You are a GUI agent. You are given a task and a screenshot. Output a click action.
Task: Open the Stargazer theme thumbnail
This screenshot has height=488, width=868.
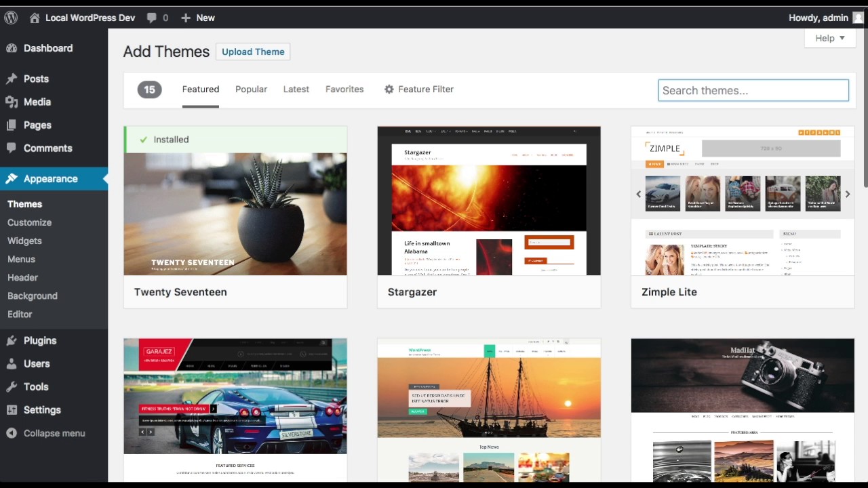pyautogui.click(x=489, y=201)
